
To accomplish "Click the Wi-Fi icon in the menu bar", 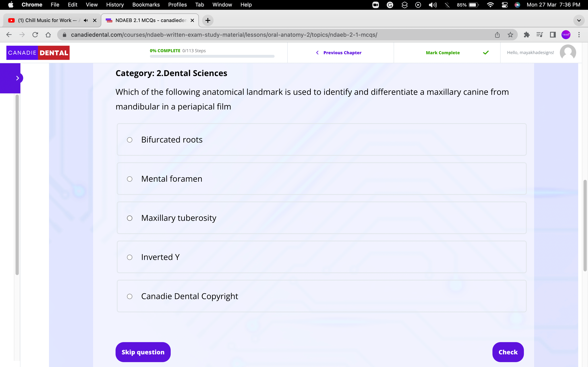I will [x=490, y=5].
